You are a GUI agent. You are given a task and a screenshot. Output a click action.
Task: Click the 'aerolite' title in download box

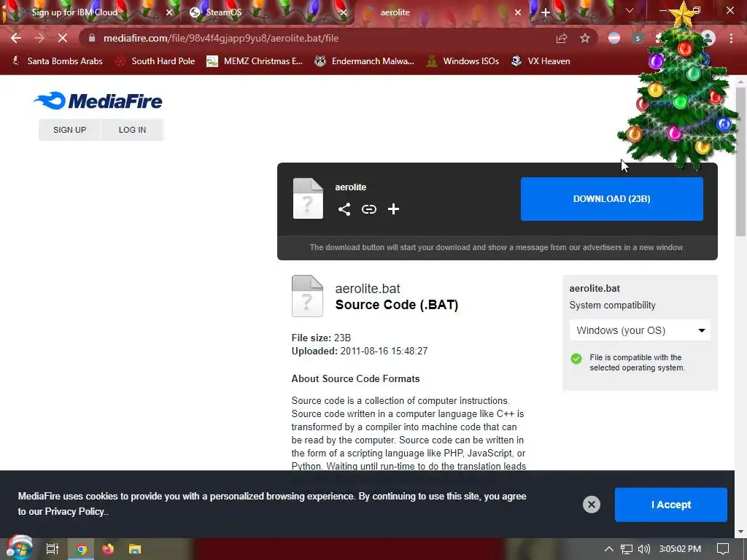point(351,187)
